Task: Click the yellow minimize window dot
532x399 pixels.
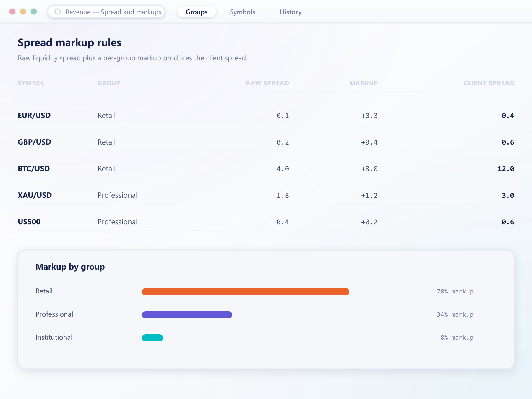Action: pyautogui.click(x=23, y=12)
